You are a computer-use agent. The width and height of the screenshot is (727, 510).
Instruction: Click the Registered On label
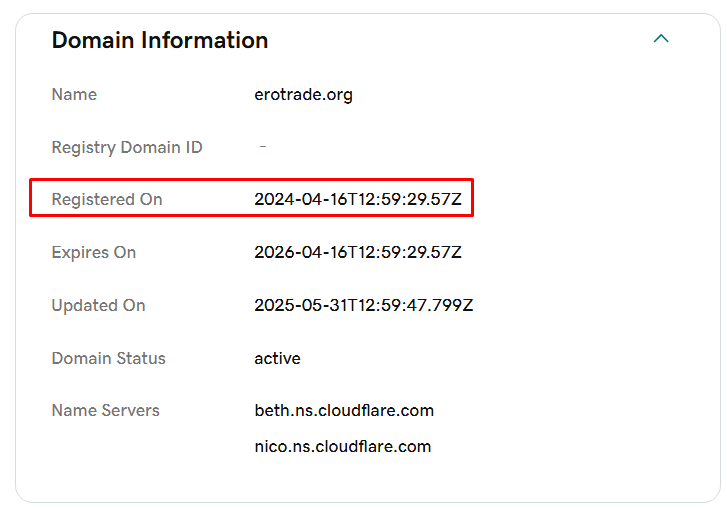(107, 200)
